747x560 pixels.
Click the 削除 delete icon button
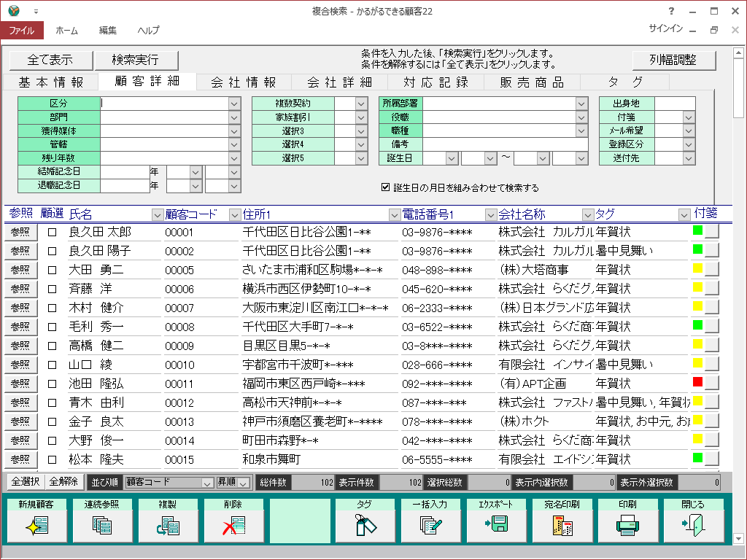pos(233,520)
